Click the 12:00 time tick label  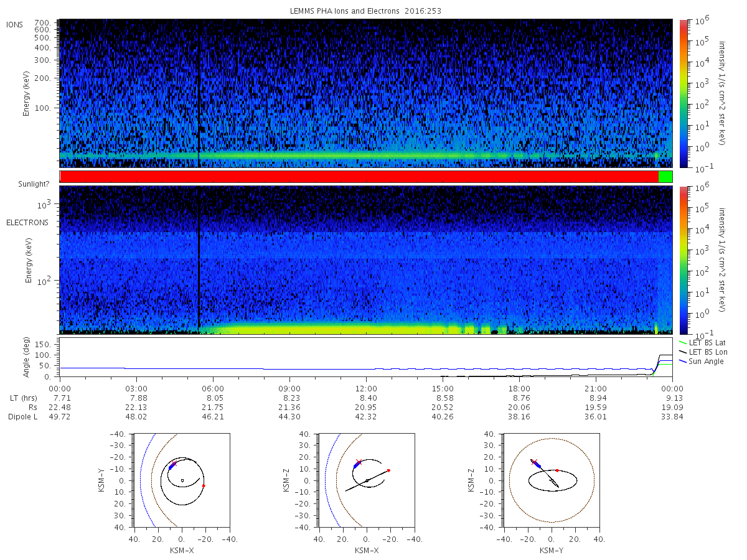tap(366, 388)
